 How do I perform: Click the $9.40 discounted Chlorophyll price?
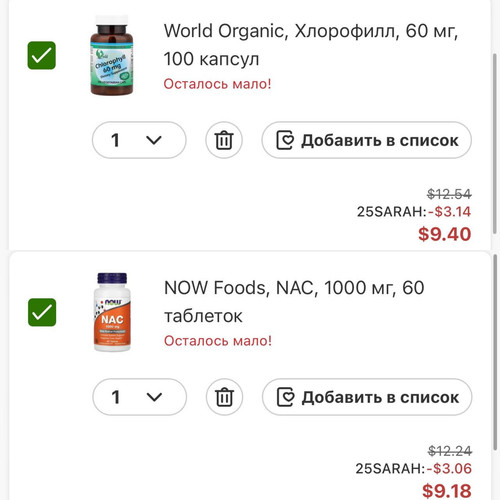(x=445, y=234)
